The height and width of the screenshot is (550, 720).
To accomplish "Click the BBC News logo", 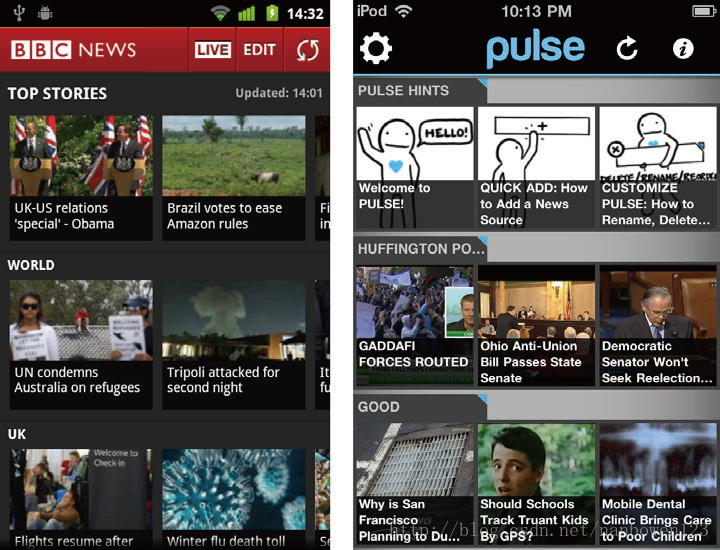I will pos(73,50).
